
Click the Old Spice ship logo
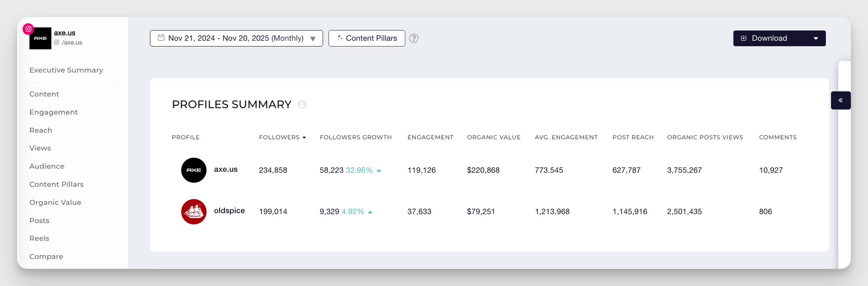[194, 211]
